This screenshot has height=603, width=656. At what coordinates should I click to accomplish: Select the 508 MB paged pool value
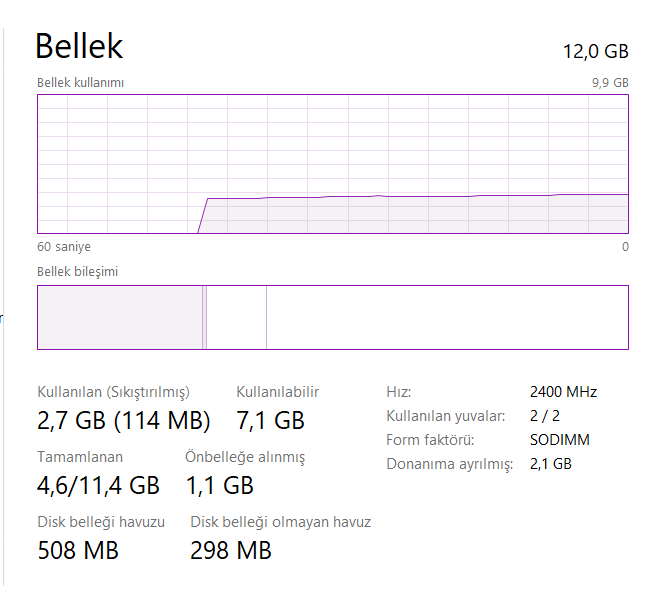(x=78, y=549)
